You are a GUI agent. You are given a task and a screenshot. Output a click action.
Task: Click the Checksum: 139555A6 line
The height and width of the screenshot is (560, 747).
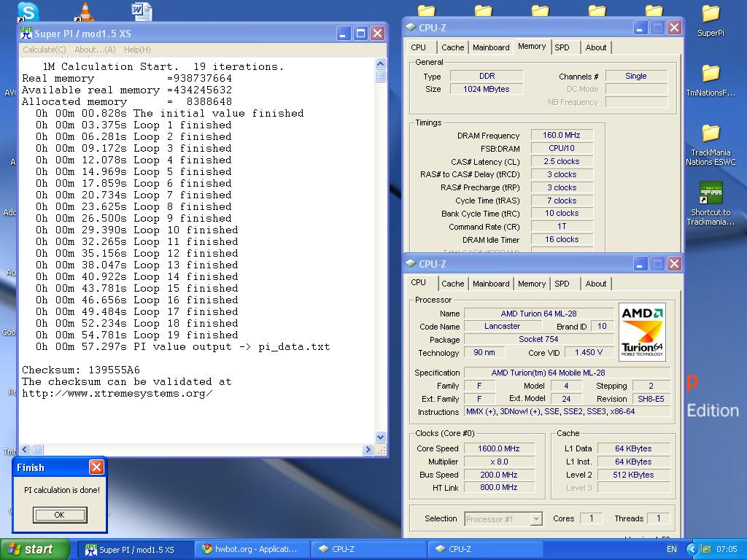pos(81,370)
